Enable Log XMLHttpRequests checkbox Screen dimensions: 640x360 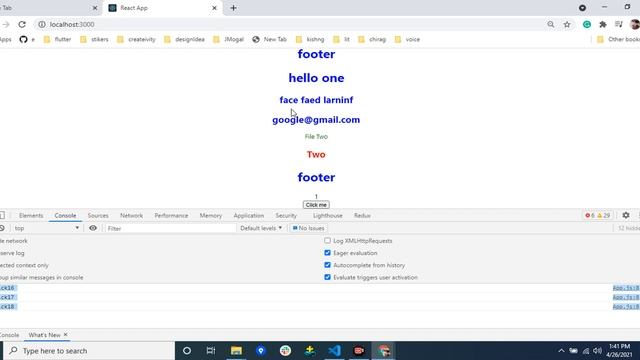[x=327, y=241]
